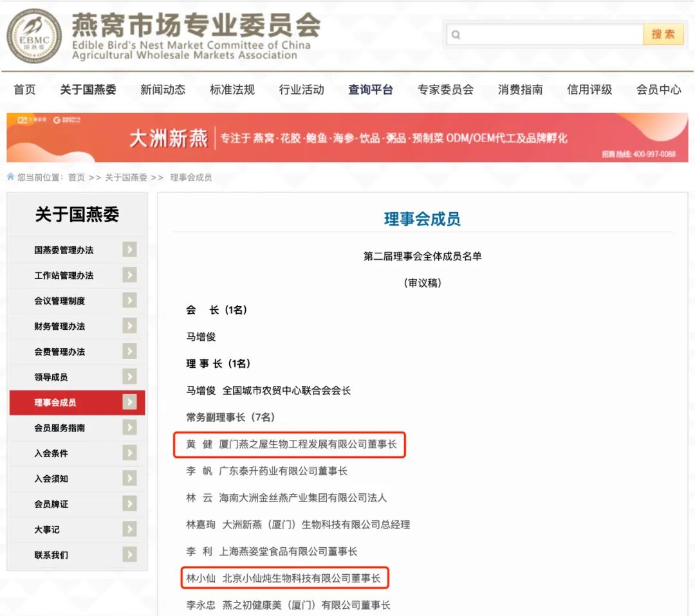Click arrow icon beside 财务管理办法

[x=129, y=326]
